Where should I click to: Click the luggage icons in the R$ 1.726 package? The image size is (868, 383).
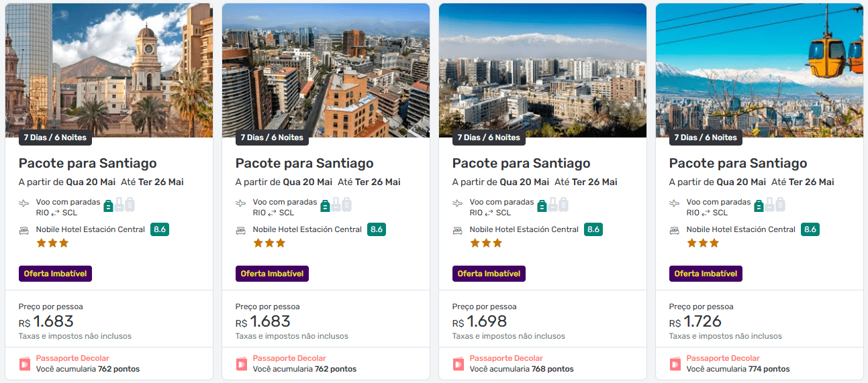[769, 205]
